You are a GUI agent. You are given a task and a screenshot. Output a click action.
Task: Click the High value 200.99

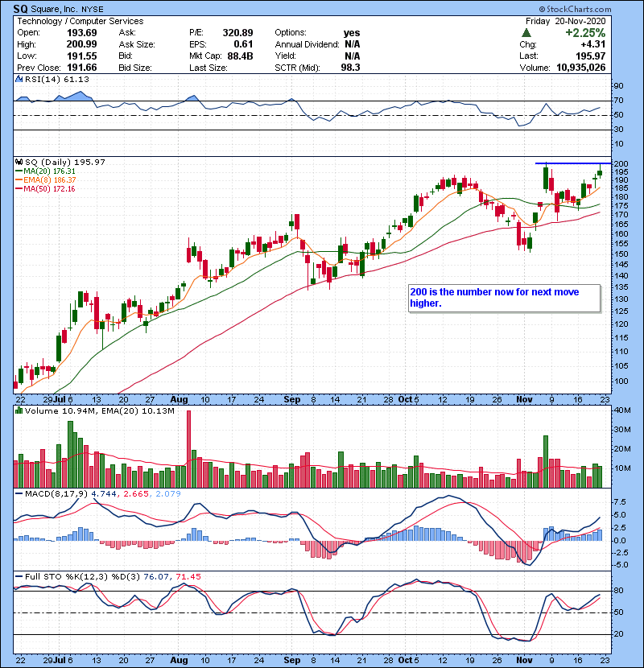(x=82, y=44)
